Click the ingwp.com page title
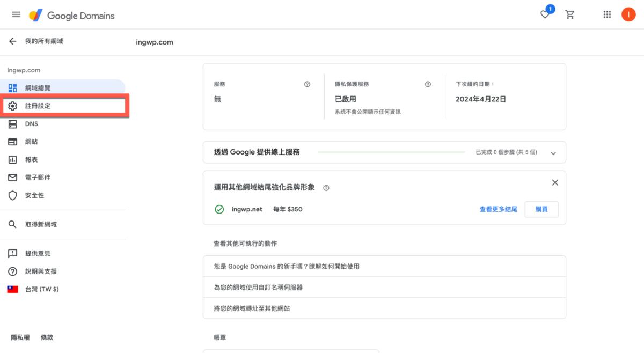644x353 pixels. [155, 42]
